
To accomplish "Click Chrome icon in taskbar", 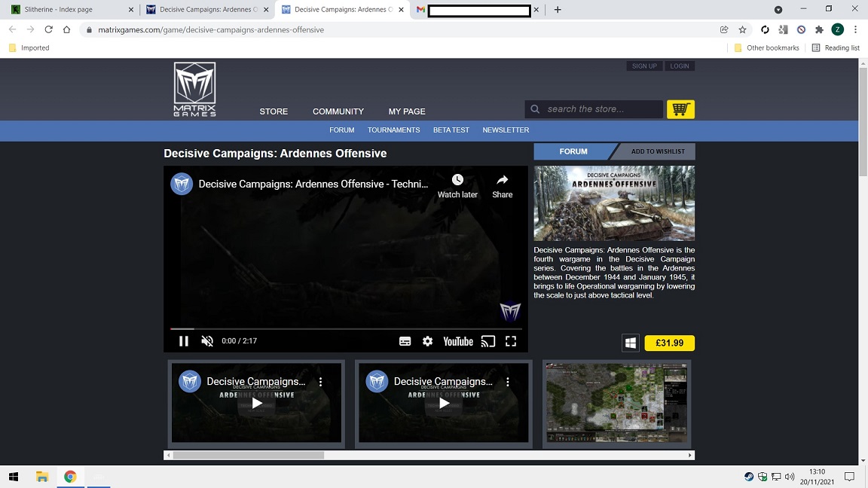I will point(70,477).
